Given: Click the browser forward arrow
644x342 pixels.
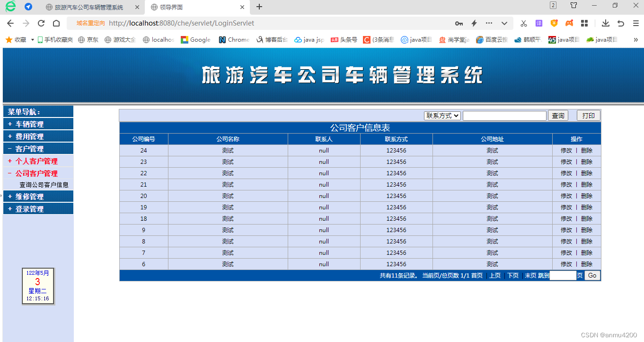Looking at the screenshot, I should (x=26, y=23).
